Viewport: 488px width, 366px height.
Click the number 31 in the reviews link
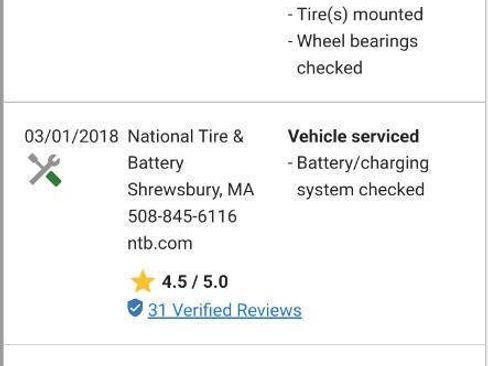(x=157, y=310)
